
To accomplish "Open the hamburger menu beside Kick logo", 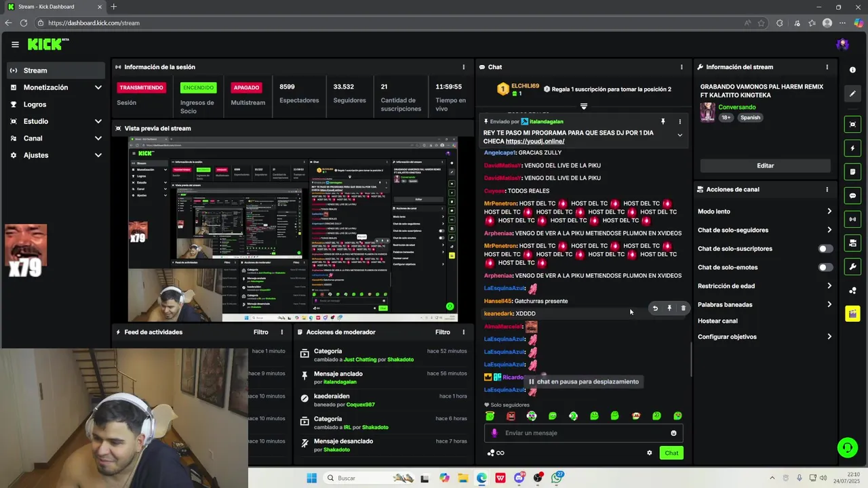I will (15, 45).
